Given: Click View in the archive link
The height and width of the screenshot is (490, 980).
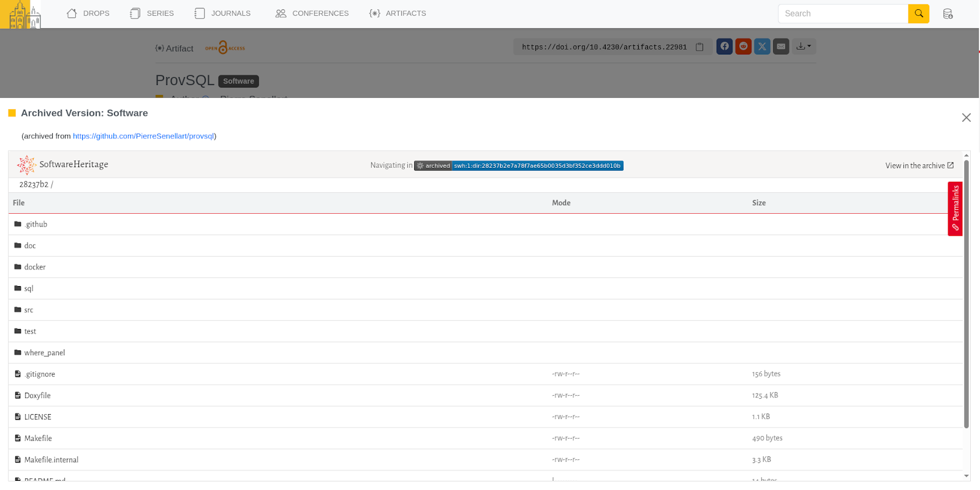Looking at the screenshot, I should (x=919, y=165).
